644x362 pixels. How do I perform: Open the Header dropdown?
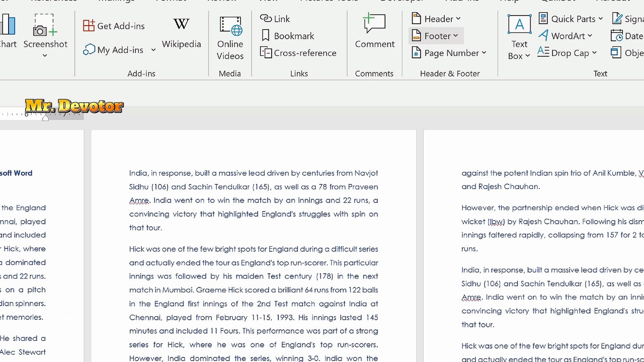(x=436, y=19)
